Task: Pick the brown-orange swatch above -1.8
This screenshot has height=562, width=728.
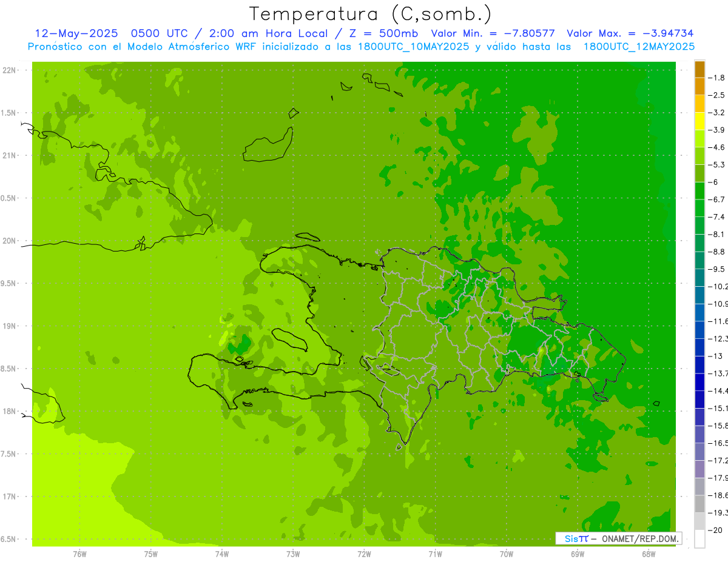Action: pyautogui.click(x=700, y=69)
